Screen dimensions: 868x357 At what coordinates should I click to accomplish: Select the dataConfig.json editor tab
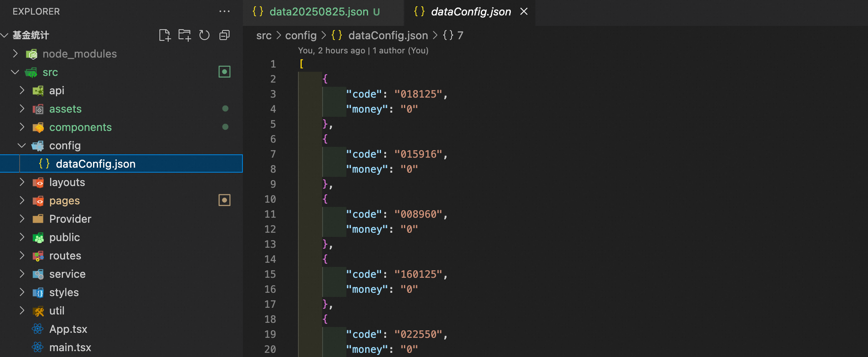point(470,12)
